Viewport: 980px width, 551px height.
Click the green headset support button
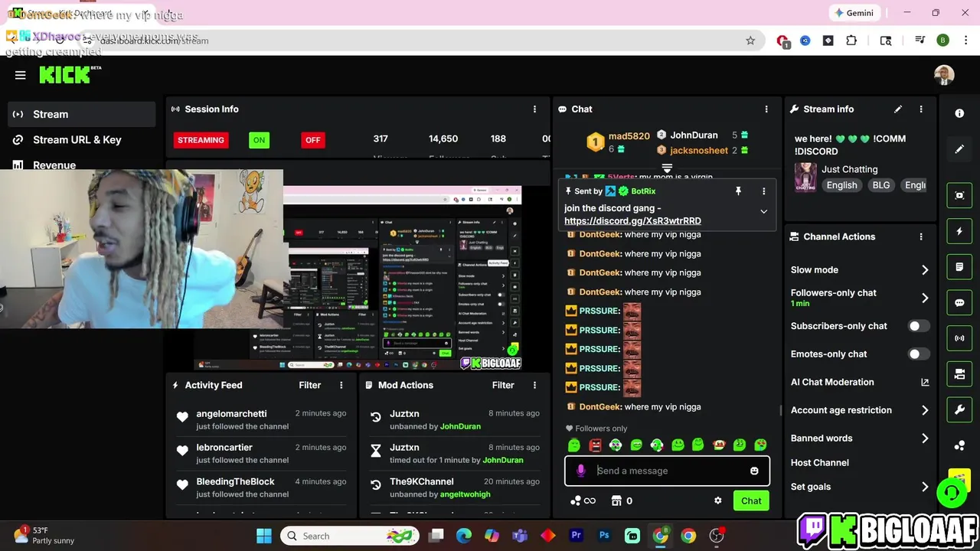pos(952,493)
